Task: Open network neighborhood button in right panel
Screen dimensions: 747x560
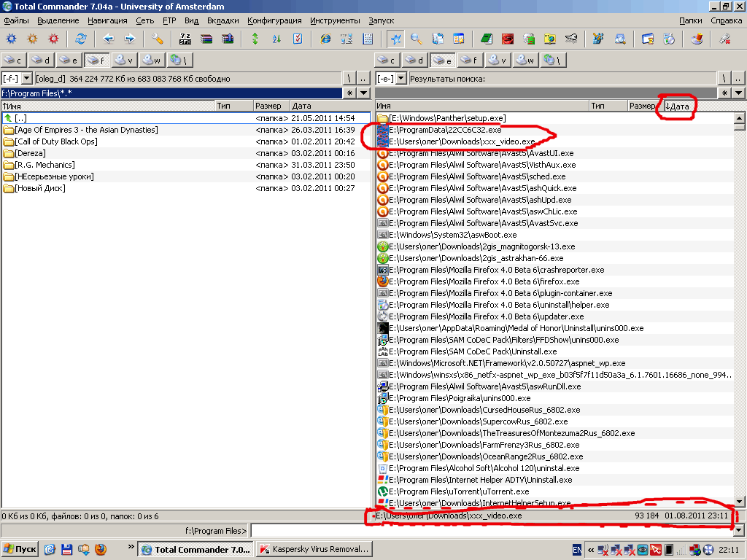Action: pyautogui.click(x=554, y=61)
